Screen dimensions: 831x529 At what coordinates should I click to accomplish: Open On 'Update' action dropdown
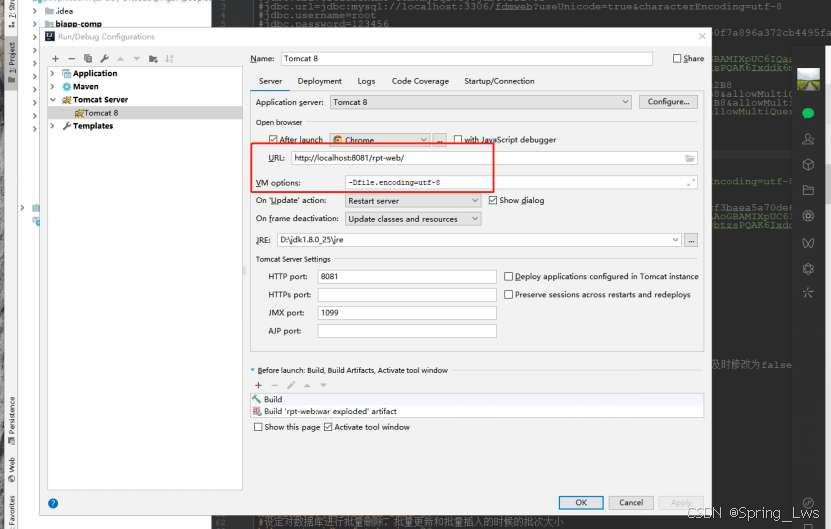point(413,201)
